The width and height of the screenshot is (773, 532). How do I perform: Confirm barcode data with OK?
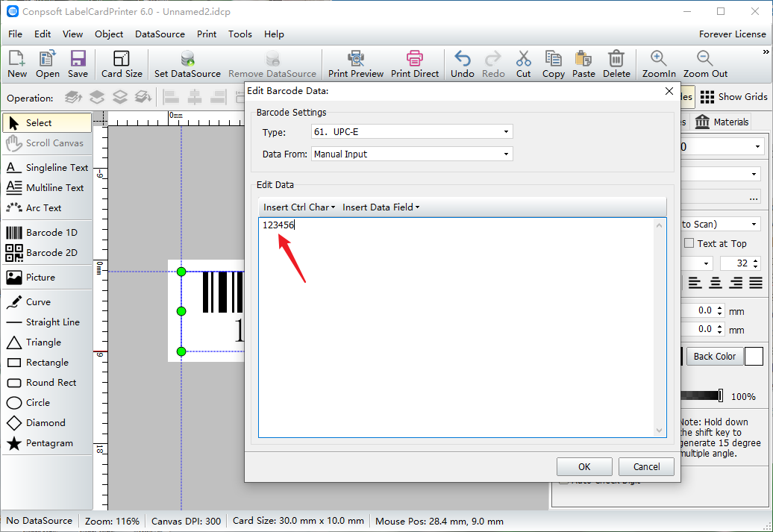(x=584, y=466)
